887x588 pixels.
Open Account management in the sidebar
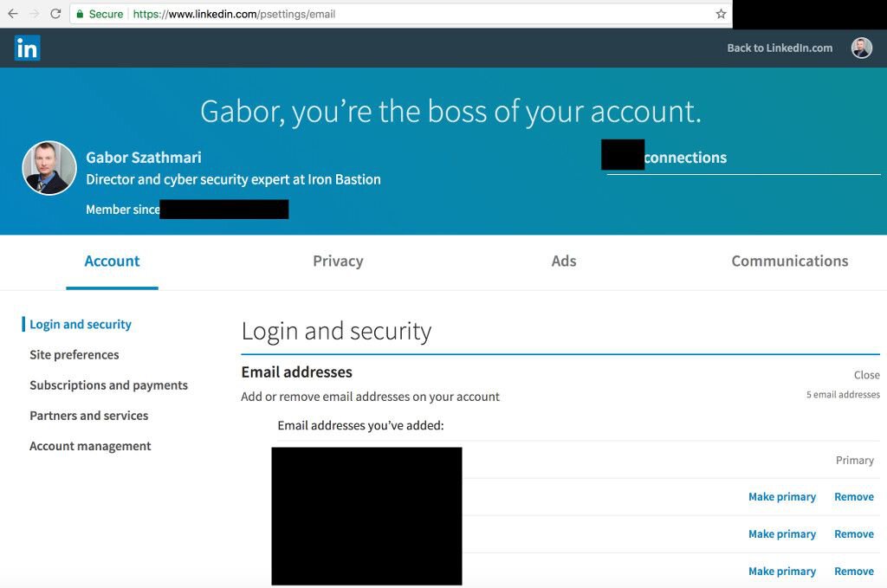(x=90, y=446)
